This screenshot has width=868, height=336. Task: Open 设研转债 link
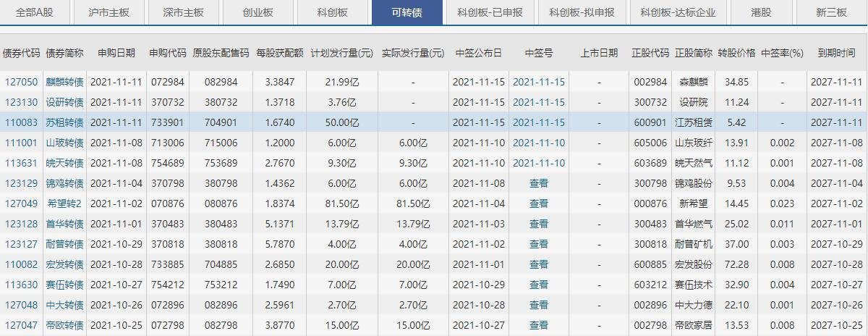coord(64,102)
